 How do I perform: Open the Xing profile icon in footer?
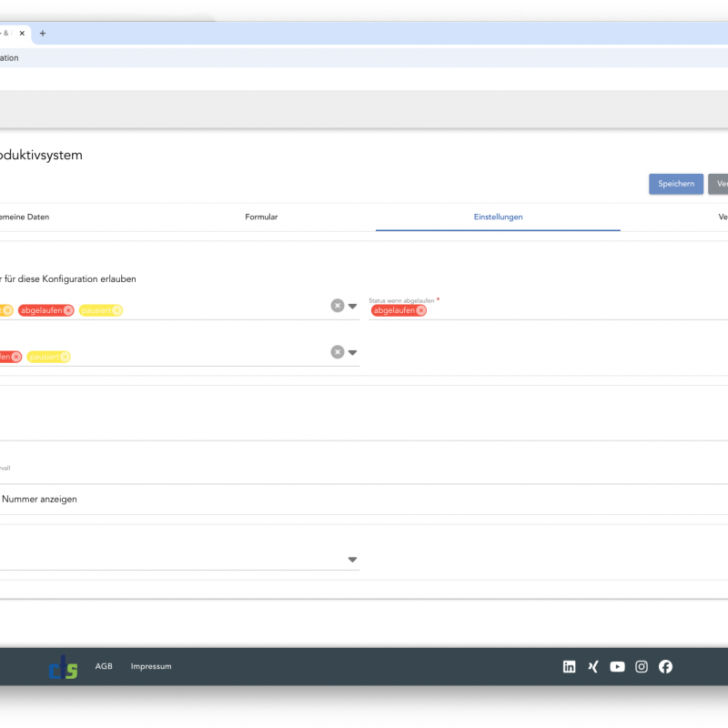point(593,667)
